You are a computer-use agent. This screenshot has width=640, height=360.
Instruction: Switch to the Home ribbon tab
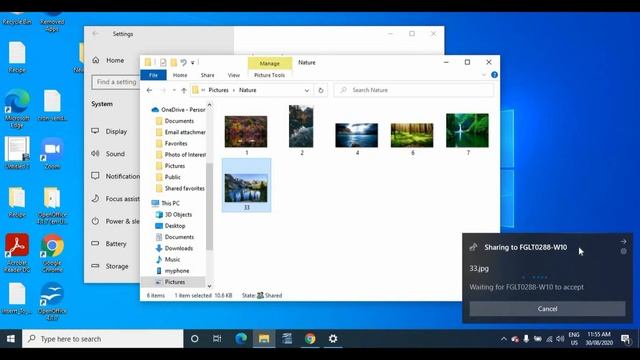(180, 75)
